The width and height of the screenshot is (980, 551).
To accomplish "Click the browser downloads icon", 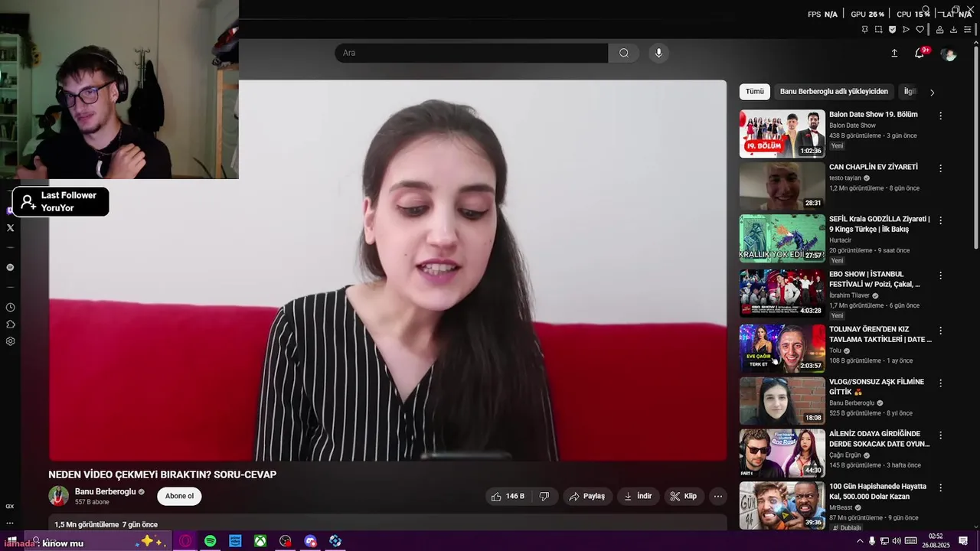I will coord(953,30).
